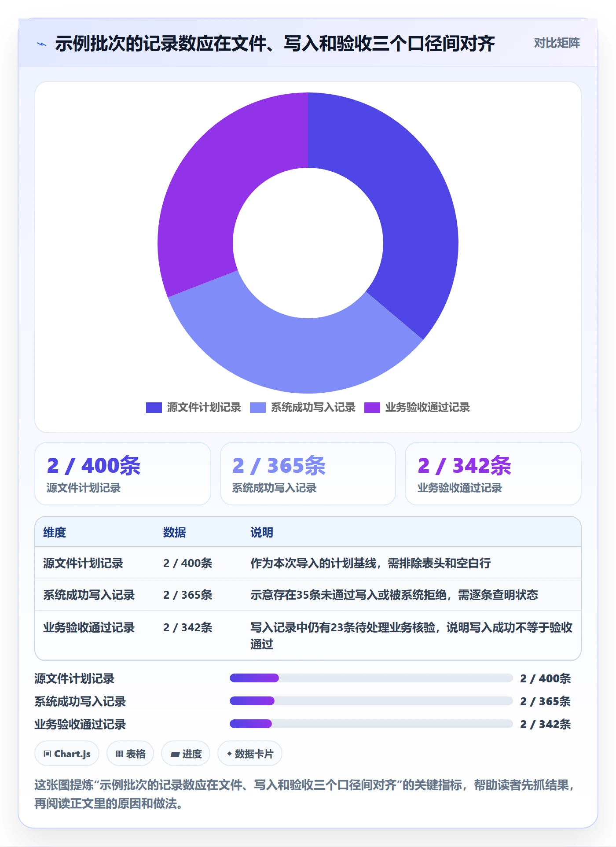Click progress label 源文件计划记录
The height and width of the screenshot is (847, 616).
point(74,678)
